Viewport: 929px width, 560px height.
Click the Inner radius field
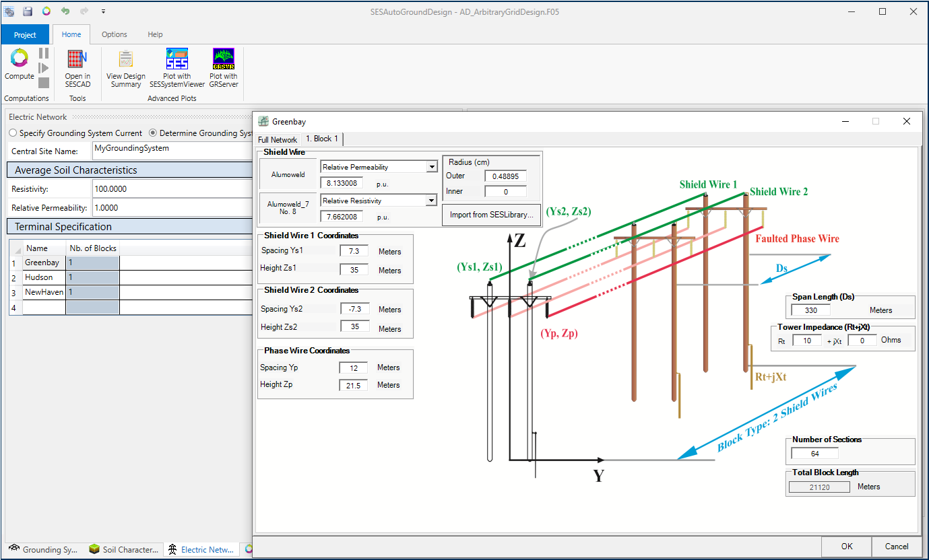(505, 192)
